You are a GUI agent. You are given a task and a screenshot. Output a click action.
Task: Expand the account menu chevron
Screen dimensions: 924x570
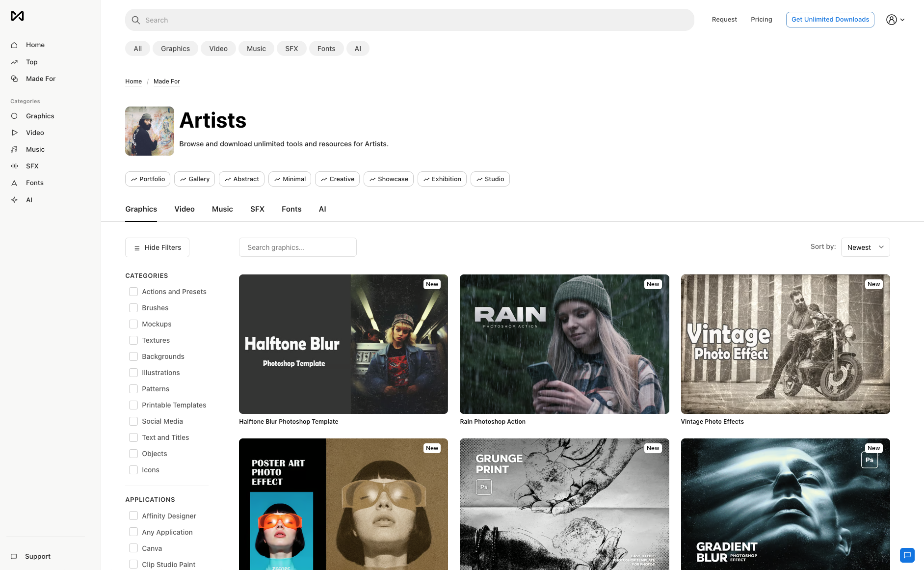(x=903, y=20)
